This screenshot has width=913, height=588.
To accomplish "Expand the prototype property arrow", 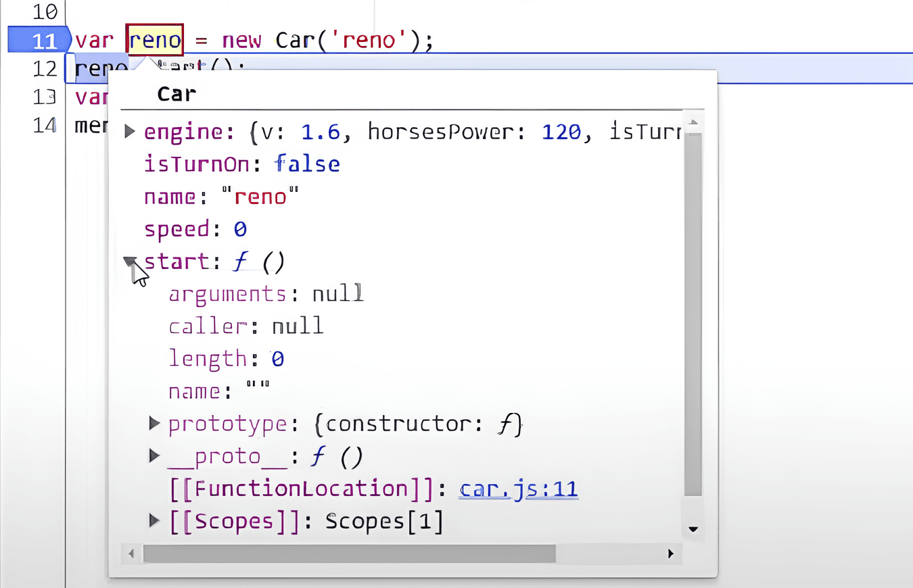I will tap(154, 424).
